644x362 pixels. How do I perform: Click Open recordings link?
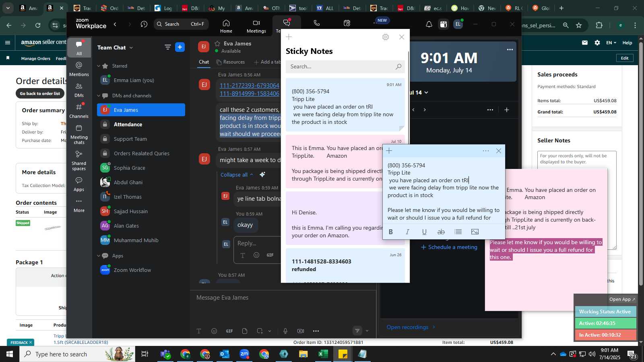411,327
